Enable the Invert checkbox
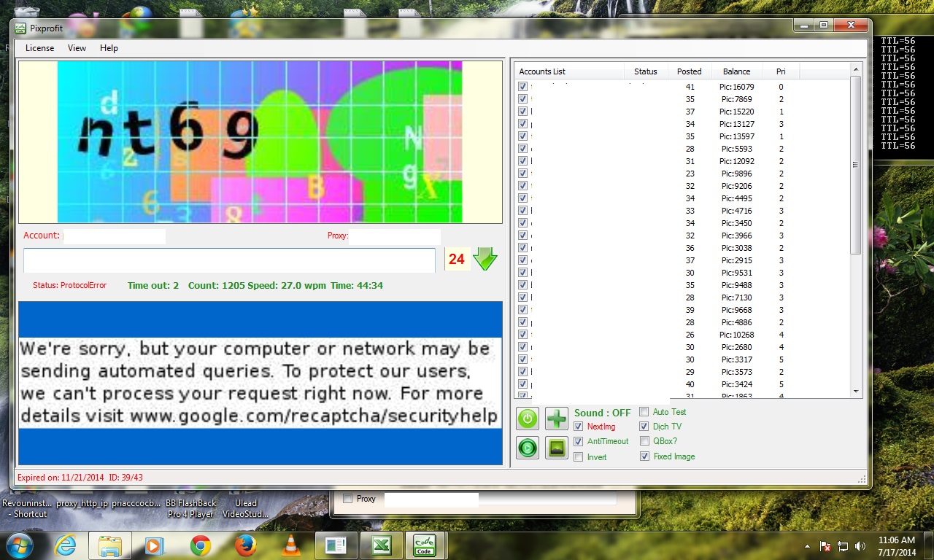Viewport: 934px width, 560px height. [579, 457]
